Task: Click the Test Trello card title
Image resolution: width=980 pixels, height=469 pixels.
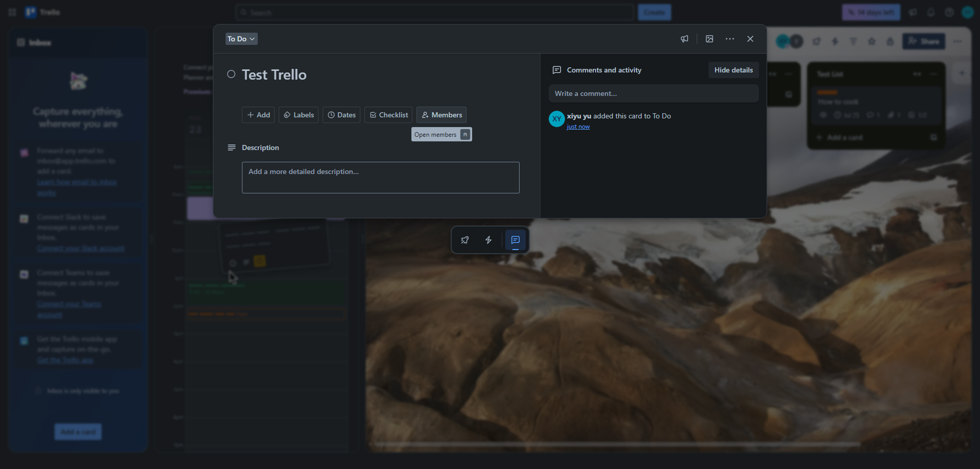Action: point(274,75)
